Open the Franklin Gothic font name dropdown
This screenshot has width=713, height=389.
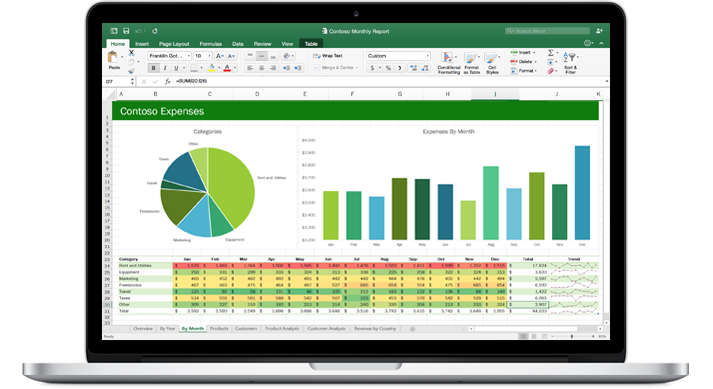(x=188, y=56)
